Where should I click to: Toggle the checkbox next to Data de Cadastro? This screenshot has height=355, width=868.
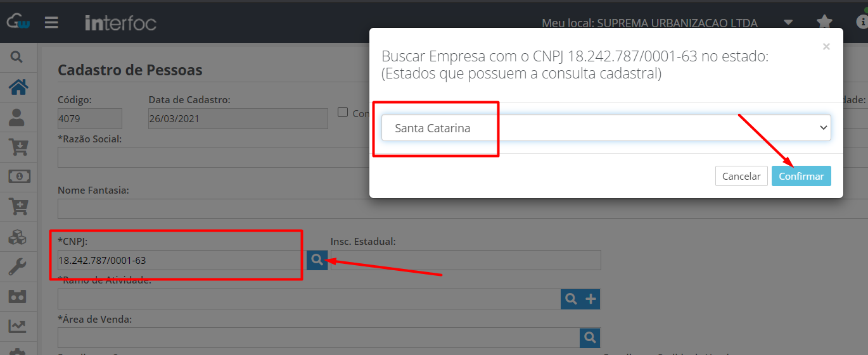pyautogui.click(x=343, y=112)
